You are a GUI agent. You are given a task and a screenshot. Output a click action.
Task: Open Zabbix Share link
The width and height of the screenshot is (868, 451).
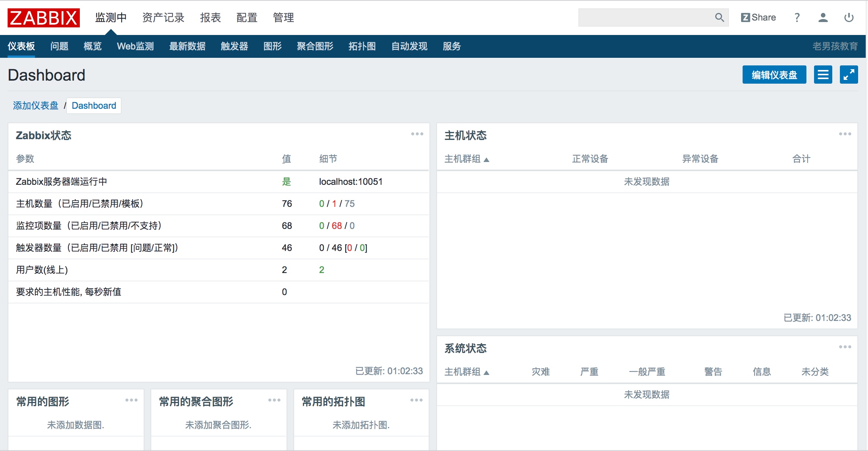(758, 17)
